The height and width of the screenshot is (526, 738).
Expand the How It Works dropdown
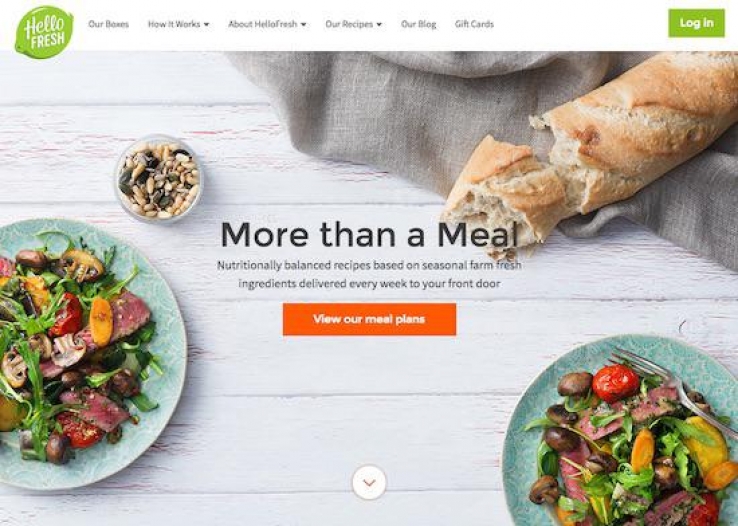click(178, 24)
